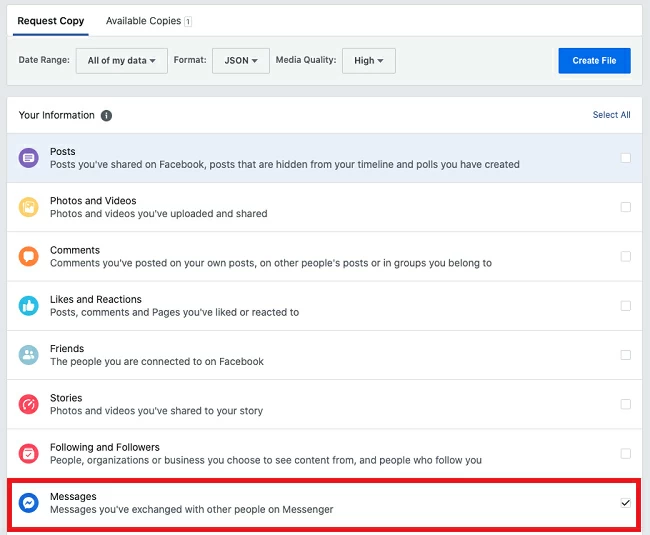Click the yellow Photos and Videos icon

(x=29, y=207)
